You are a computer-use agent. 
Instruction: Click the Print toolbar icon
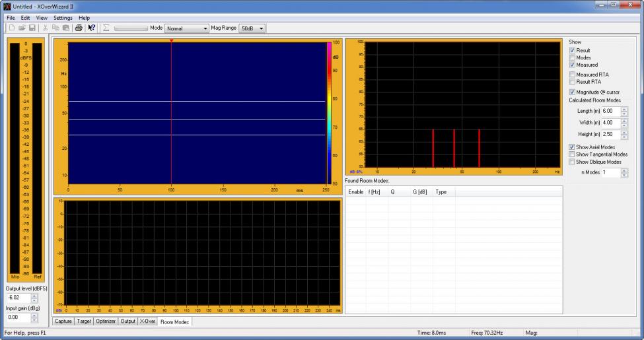click(79, 28)
